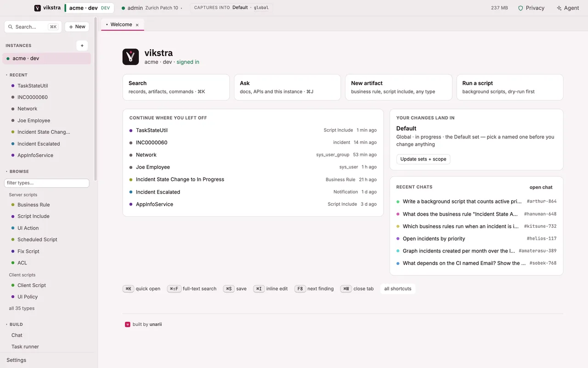
Task: Open Settings at the bottom of the sidebar
Action: 17,360
